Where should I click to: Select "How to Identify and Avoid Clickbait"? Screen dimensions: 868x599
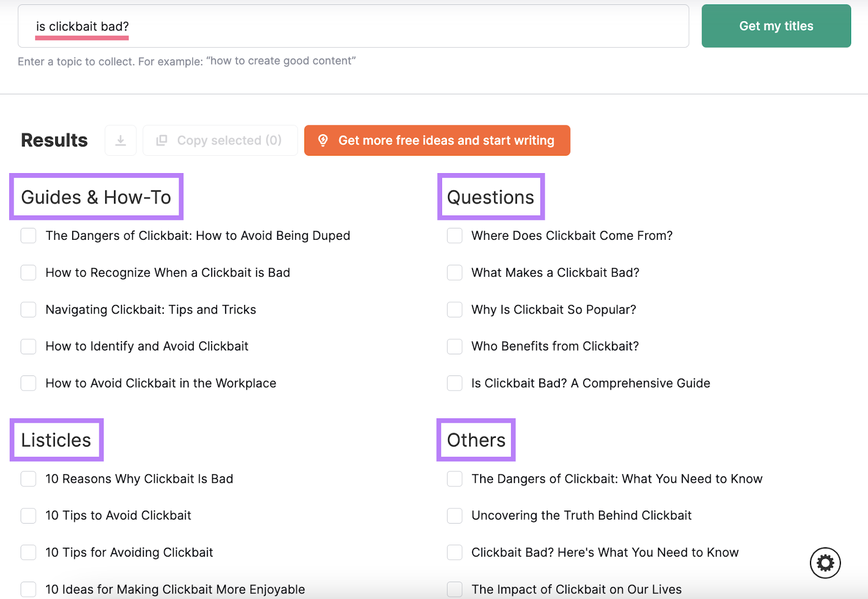(x=28, y=346)
